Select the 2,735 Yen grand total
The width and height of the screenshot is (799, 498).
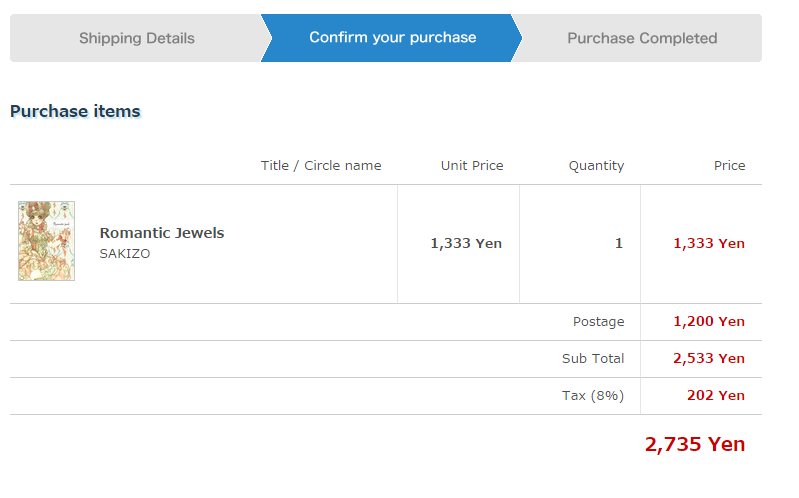[x=695, y=444]
